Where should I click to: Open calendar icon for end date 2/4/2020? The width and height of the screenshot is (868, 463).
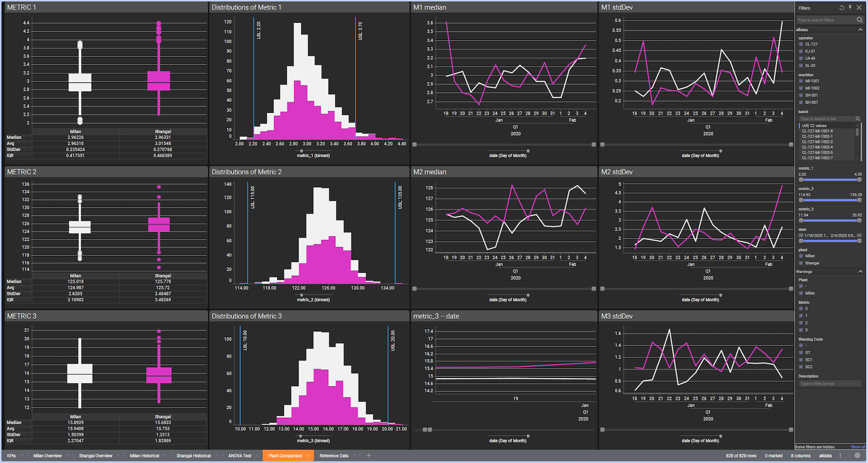pos(859,235)
